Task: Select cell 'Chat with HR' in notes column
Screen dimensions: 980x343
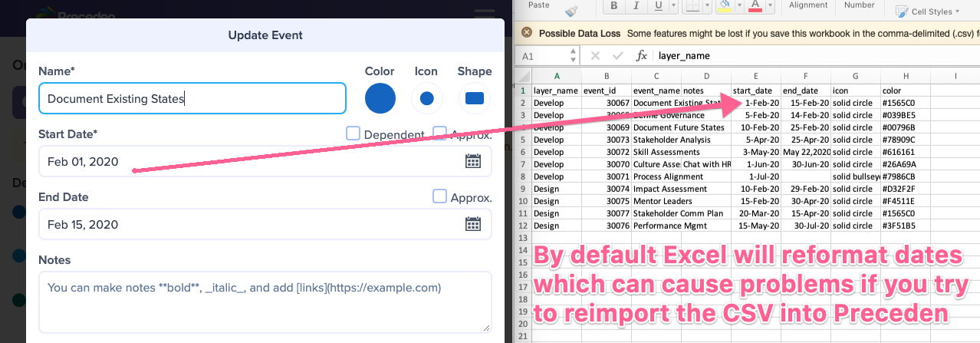Action: pos(706,164)
